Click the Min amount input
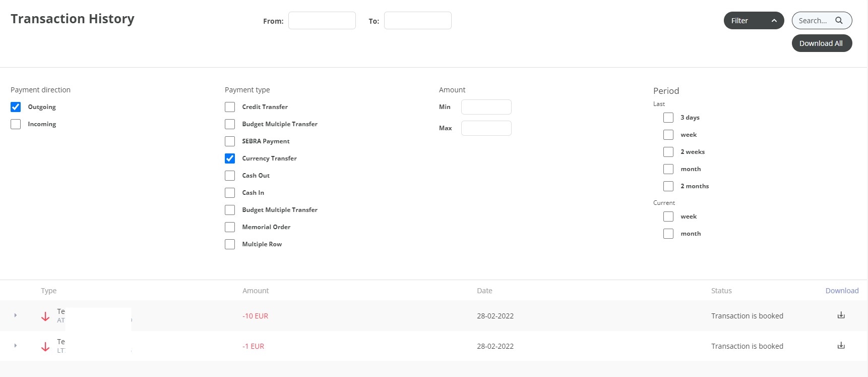 pyautogui.click(x=486, y=107)
